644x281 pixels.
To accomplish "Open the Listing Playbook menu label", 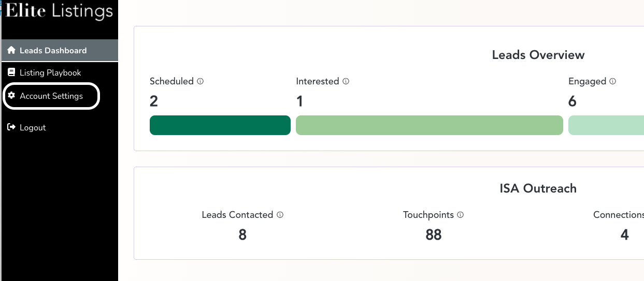I will (50, 72).
